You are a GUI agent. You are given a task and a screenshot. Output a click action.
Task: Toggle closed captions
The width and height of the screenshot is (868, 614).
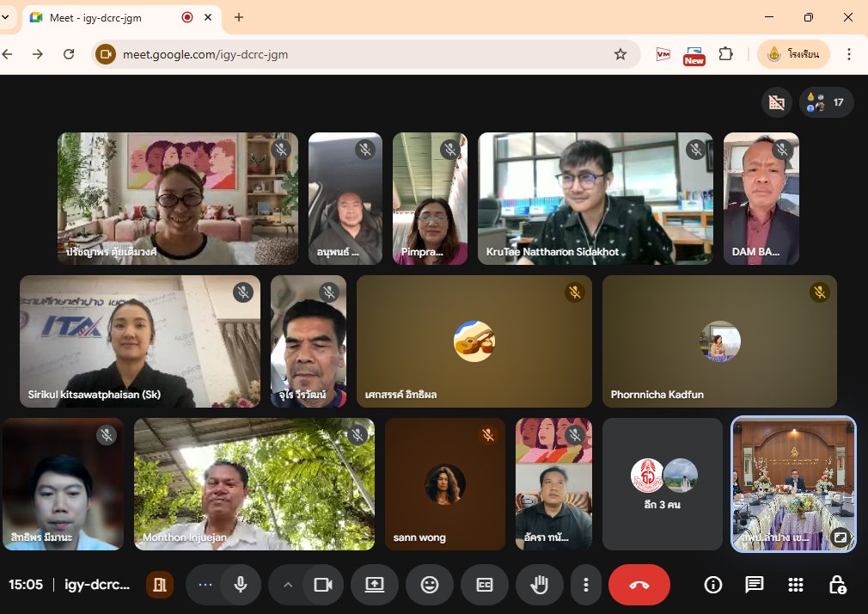coord(484,585)
